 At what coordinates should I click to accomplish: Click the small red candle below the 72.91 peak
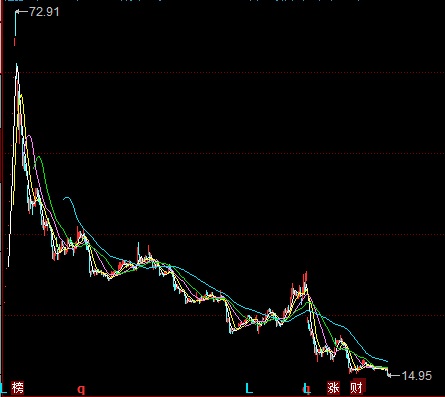[x=15, y=42]
